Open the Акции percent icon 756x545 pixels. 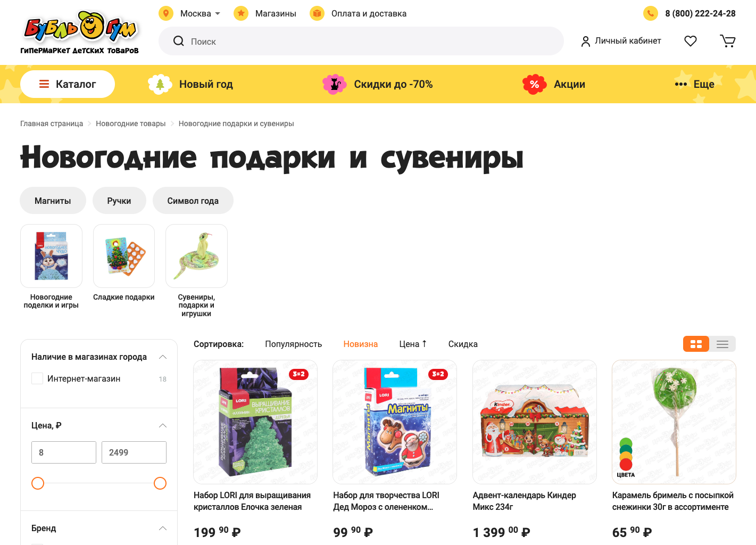pos(534,84)
